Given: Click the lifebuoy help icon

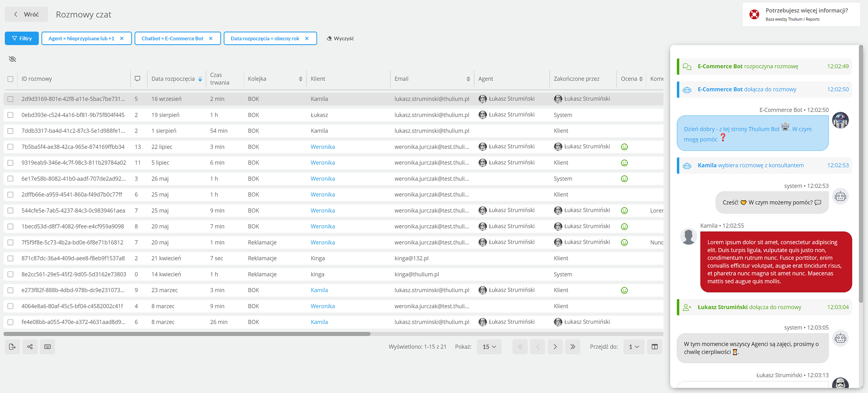Looking at the screenshot, I should 754,14.
